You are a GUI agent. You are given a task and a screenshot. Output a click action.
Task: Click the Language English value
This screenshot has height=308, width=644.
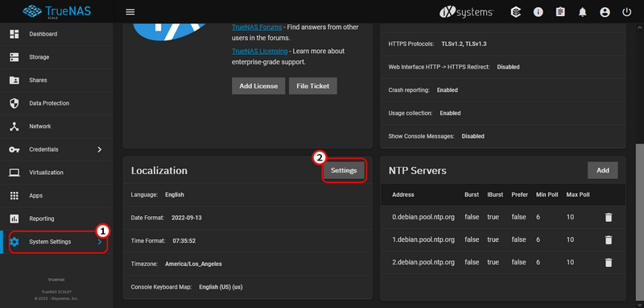point(175,195)
